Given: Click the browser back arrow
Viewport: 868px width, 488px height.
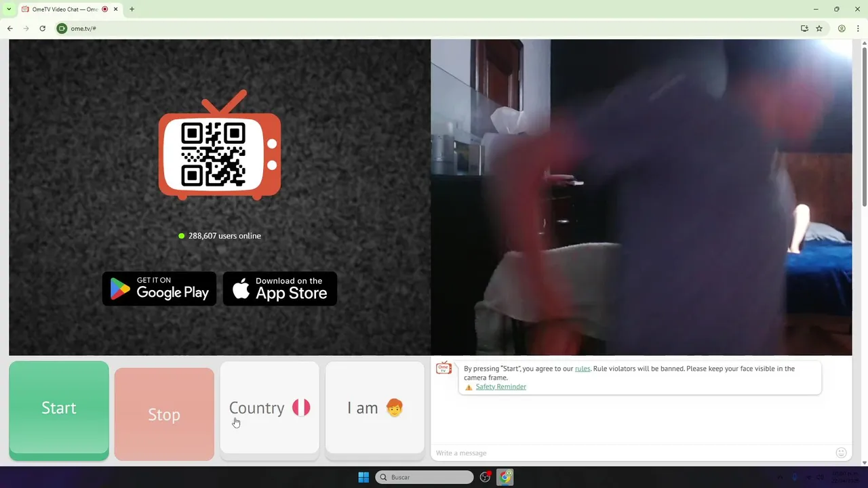Looking at the screenshot, I should (10, 28).
